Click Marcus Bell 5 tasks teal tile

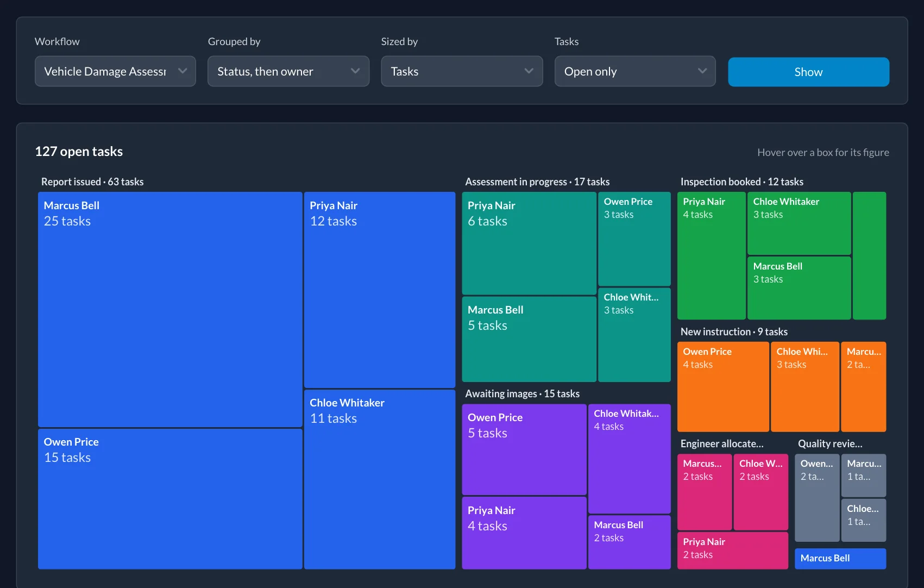(x=529, y=339)
